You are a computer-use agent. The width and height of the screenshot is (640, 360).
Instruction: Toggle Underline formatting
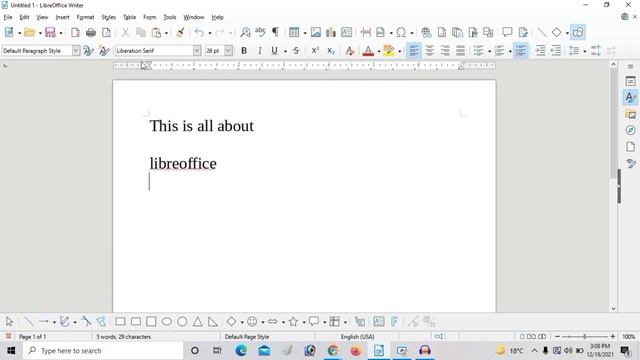coord(274,51)
